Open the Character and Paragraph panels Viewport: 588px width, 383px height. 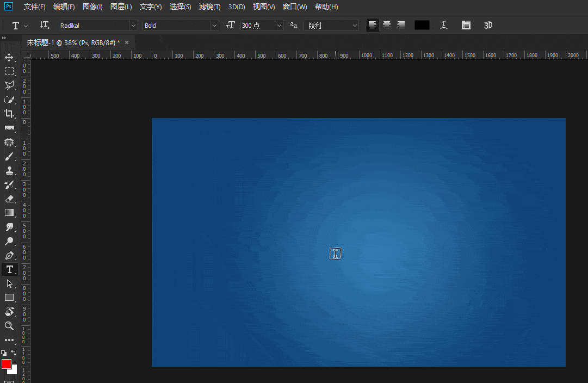[x=466, y=25]
